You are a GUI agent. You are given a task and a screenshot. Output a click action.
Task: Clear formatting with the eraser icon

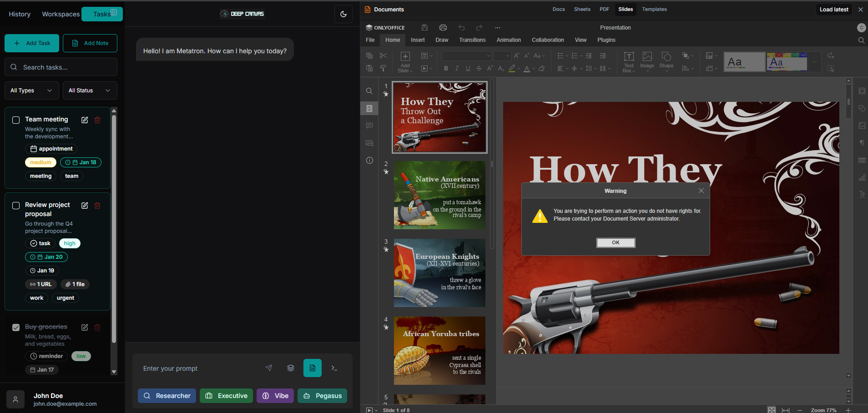click(x=542, y=68)
